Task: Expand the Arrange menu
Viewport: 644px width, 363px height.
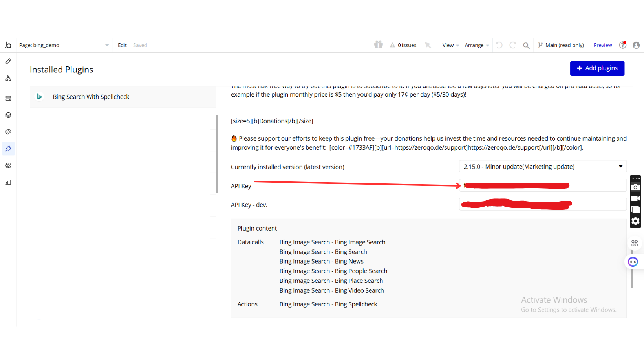Action: pyautogui.click(x=476, y=45)
